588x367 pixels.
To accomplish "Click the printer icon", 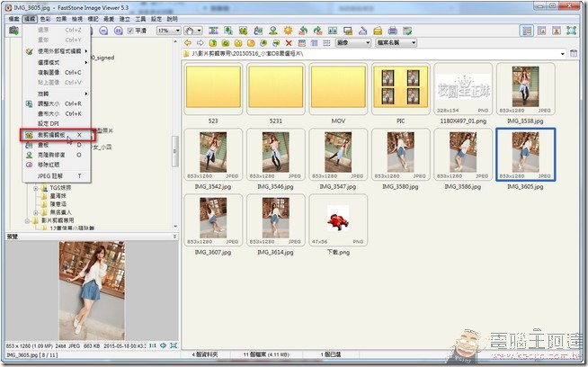I will click(x=392, y=31).
